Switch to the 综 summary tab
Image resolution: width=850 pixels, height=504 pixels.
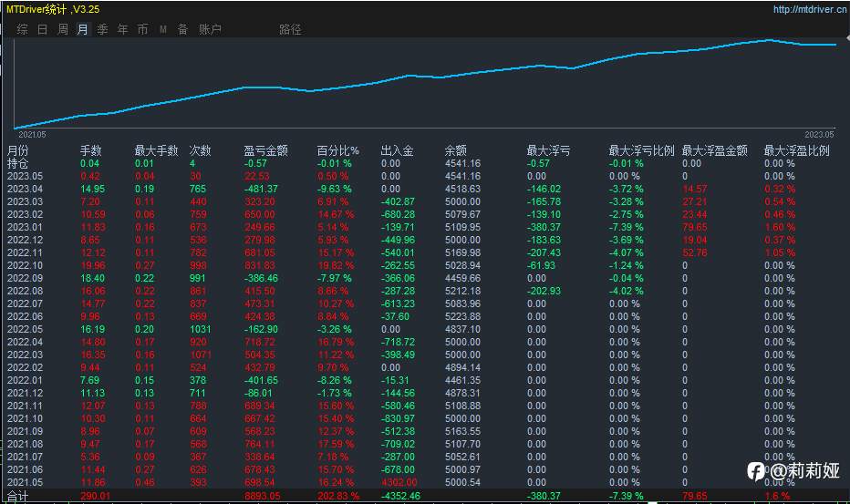click(22, 29)
